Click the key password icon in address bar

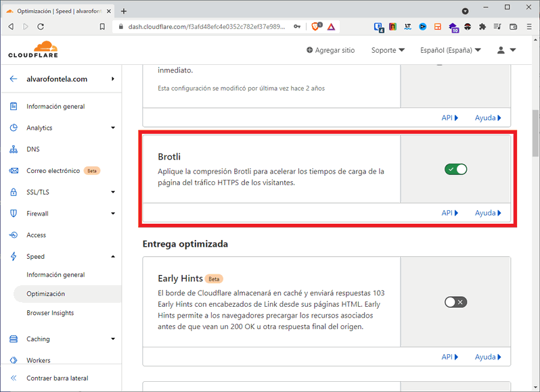click(297, 26)
